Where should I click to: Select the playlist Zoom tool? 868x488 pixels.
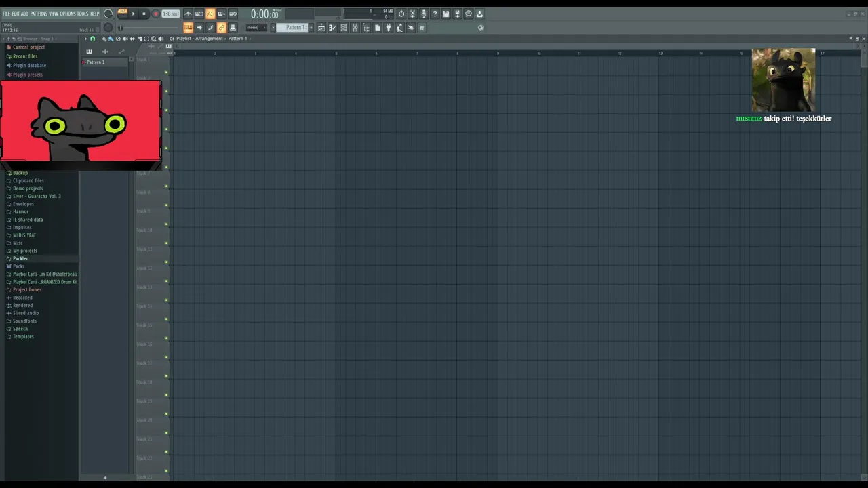153,39
